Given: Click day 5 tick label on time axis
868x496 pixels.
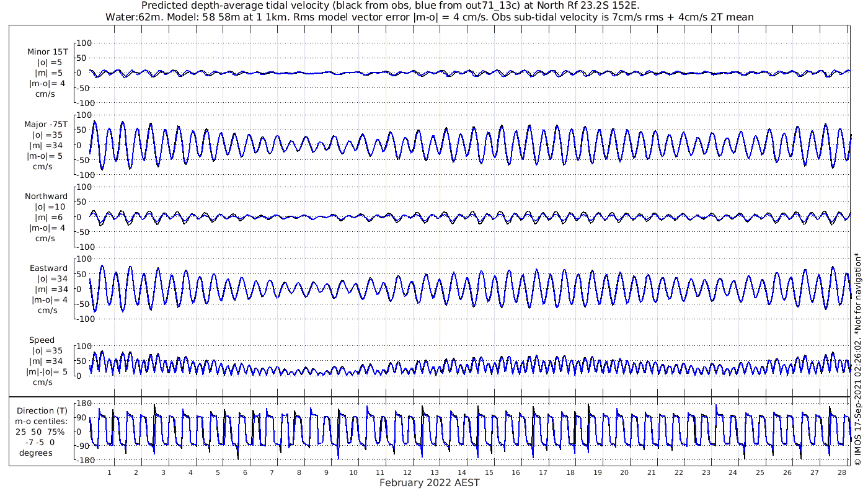Looking at the screenshot, I should pos(218,472).
